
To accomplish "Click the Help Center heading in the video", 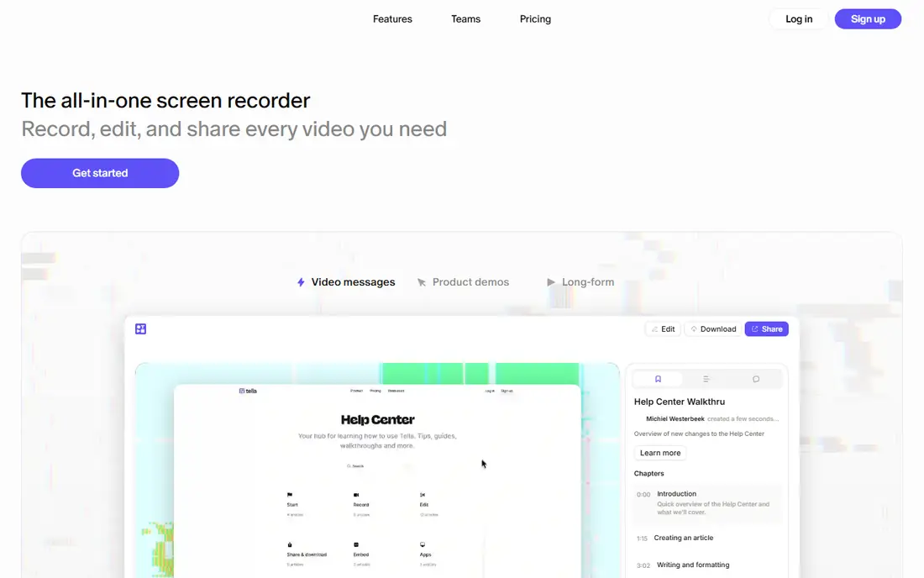I will (x=378, y=419).
